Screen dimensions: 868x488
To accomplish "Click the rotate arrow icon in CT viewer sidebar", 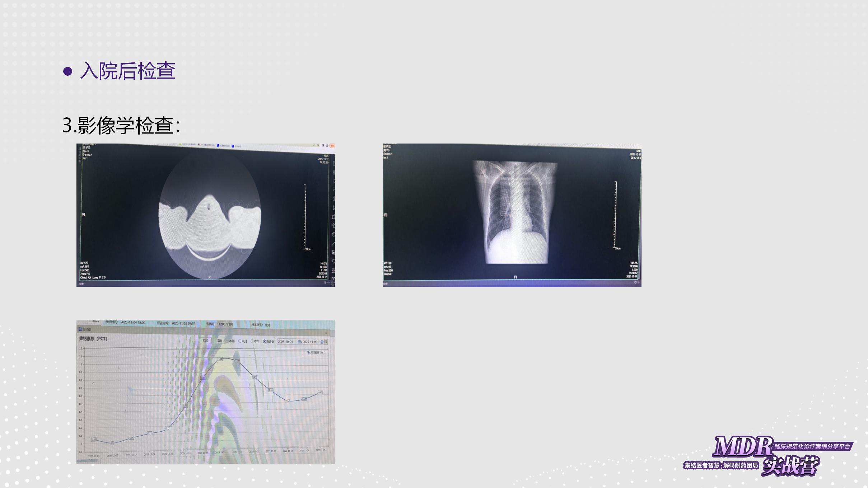I will coord(333,261).
